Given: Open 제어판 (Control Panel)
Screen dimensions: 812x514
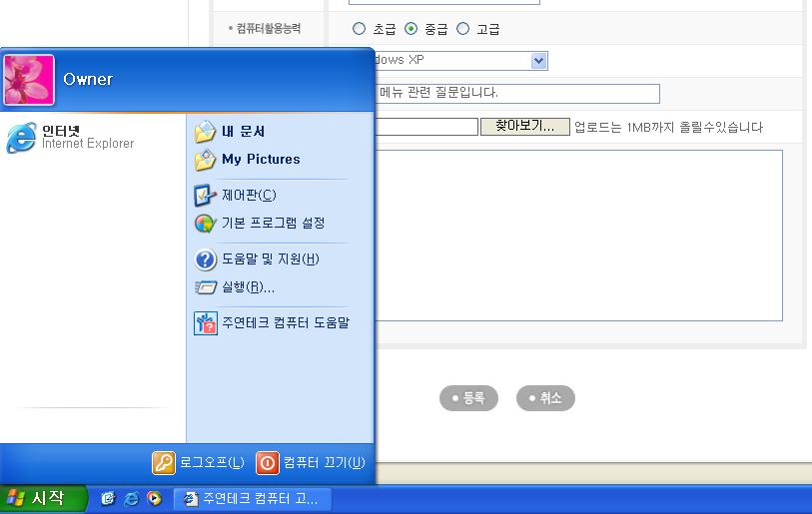Looking at the screenshot, I should pos(248,196).
